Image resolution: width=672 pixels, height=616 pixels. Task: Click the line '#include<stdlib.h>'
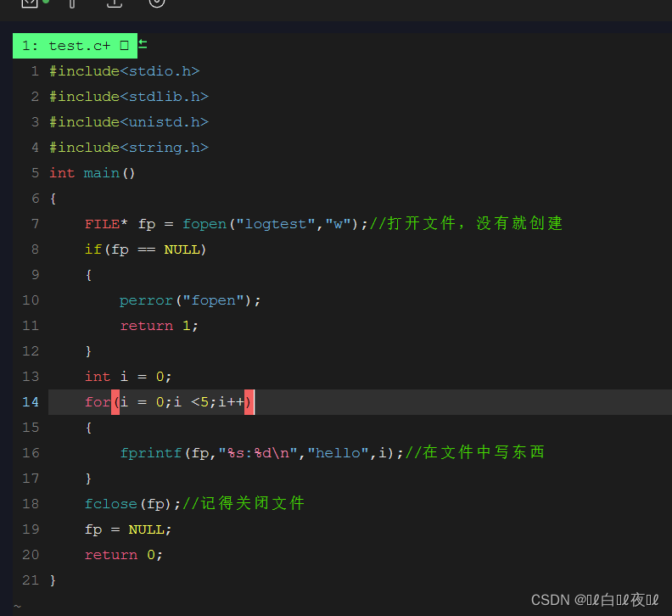(x=129, y=97)
